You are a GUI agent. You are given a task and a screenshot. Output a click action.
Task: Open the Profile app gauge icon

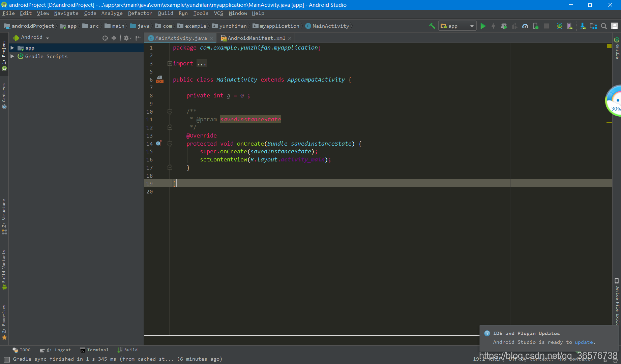click(525, 26)
